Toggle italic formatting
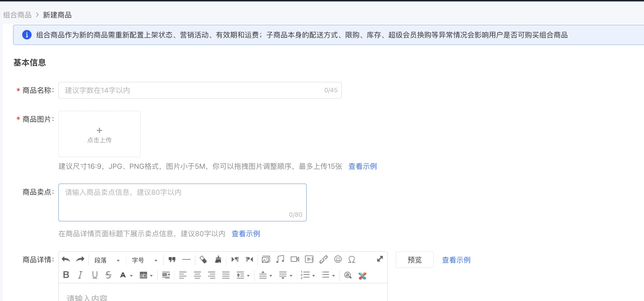644x301 pixels. pyautogui.click(x=80, y=275)
